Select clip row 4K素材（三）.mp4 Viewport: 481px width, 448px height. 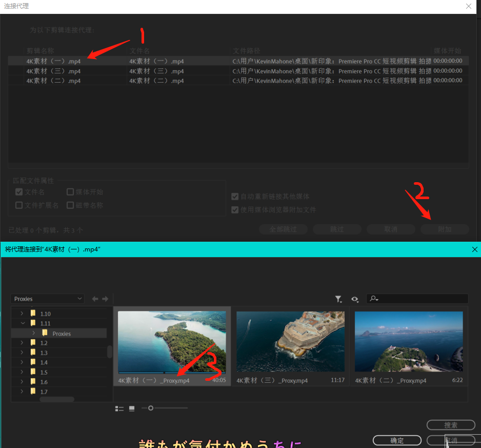pos(238,71)
